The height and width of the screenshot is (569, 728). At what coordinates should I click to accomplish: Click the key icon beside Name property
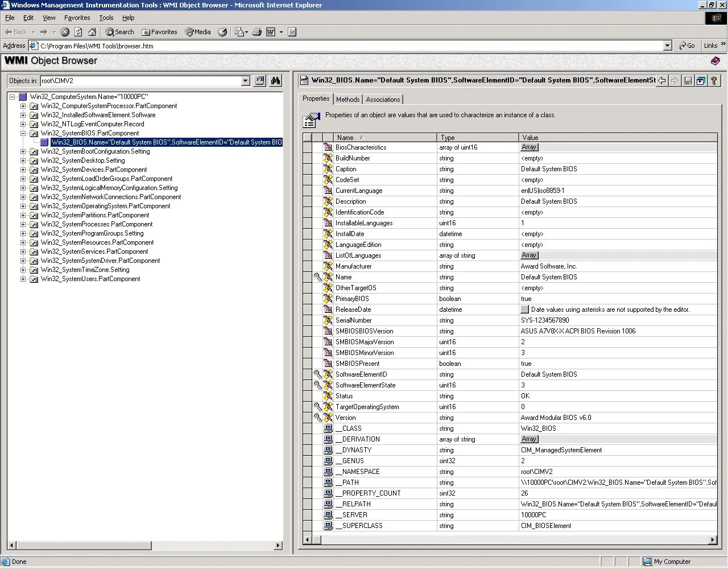tap(317, 277)
